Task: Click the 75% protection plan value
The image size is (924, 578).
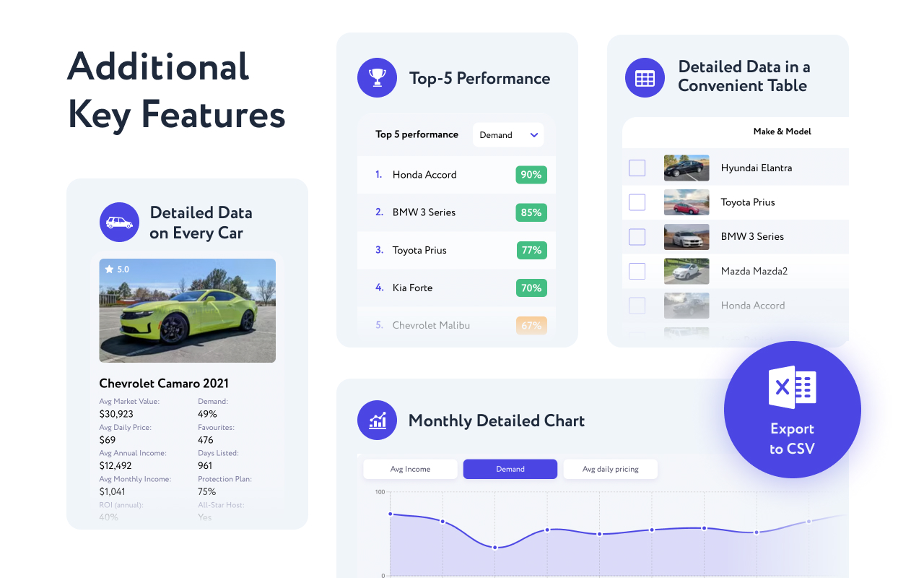Action: [x=207, y=492]
